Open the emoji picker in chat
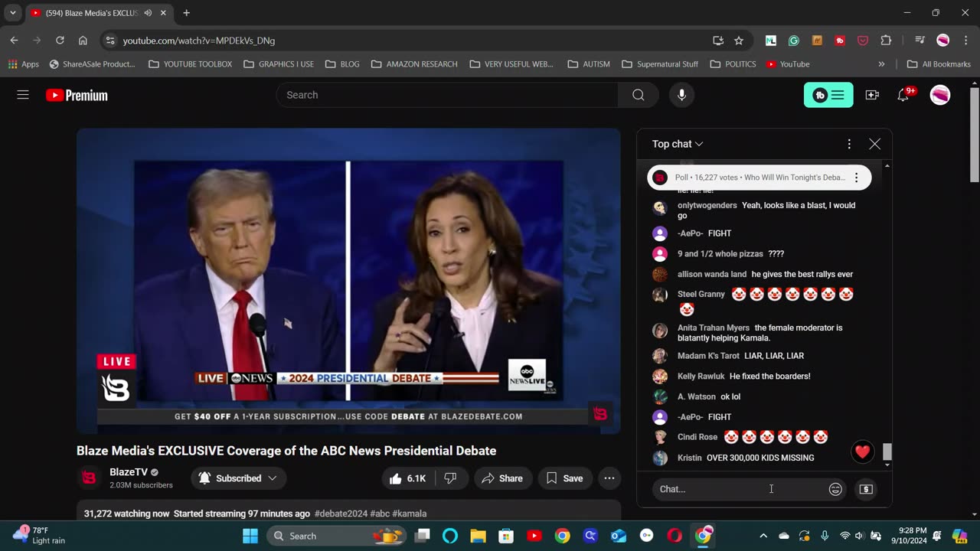980x551 pixels. (835, 489)
